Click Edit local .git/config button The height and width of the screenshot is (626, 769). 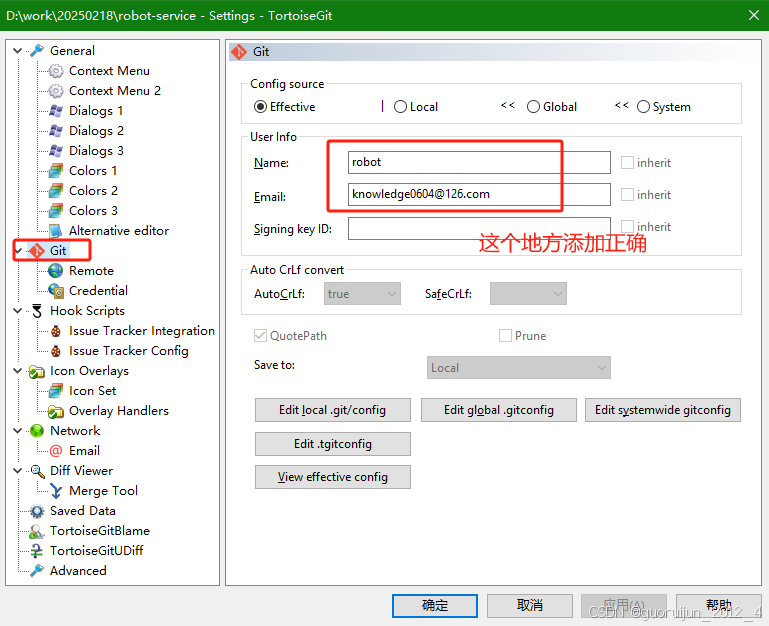pos(333,410)
